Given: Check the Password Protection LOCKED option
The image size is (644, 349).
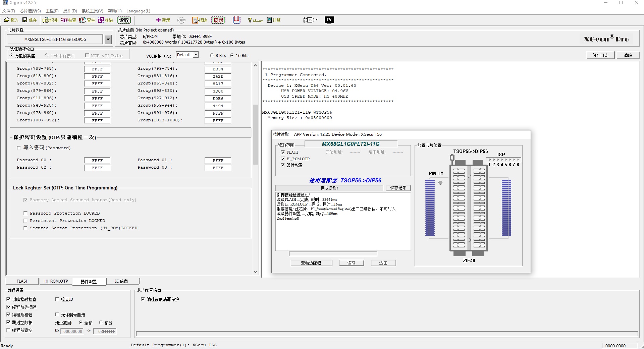Looking at the screenshot, I should [x=25, y=213].
